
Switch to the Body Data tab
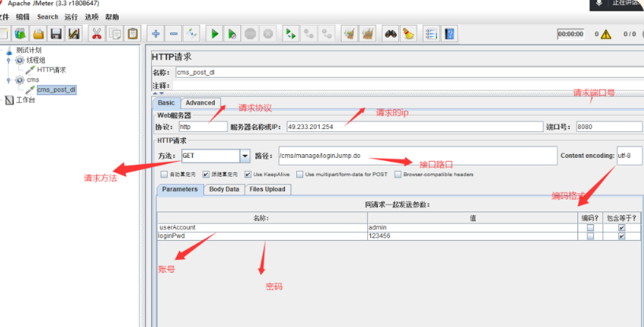(x=224, y=189)
